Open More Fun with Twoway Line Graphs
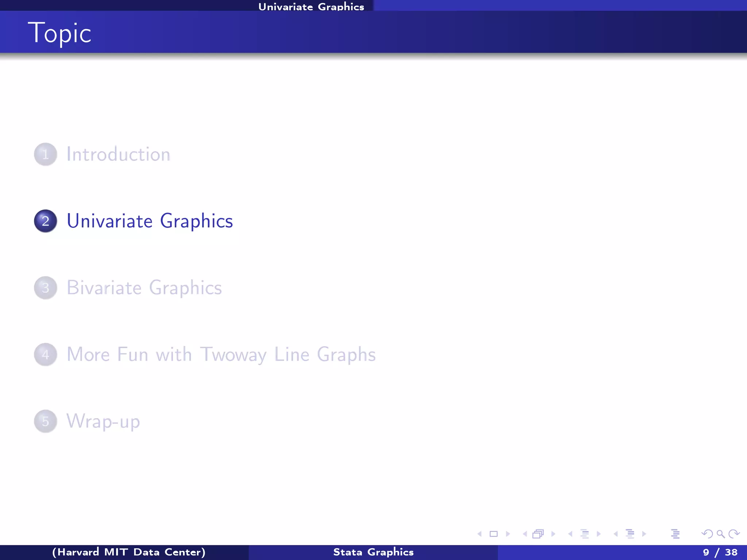The height and width of the screenshot is (560, 747). pyautogui.click(x=221, y=355)
